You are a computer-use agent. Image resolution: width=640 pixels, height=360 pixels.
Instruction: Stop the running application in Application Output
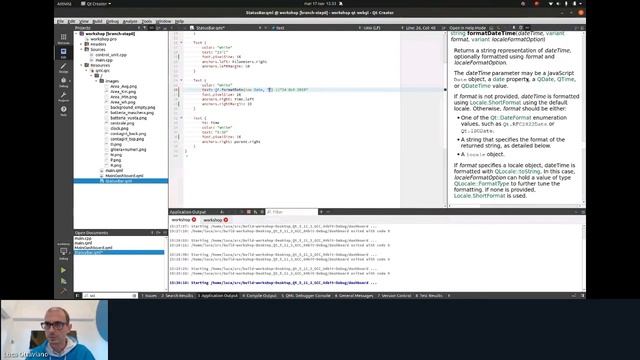[x=249, y=212]
